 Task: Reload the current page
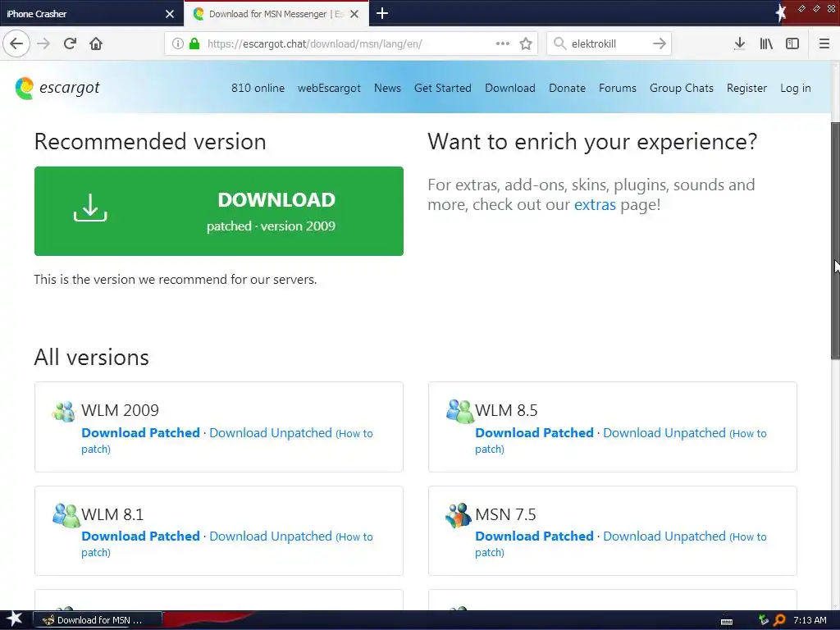click(70, 43)
